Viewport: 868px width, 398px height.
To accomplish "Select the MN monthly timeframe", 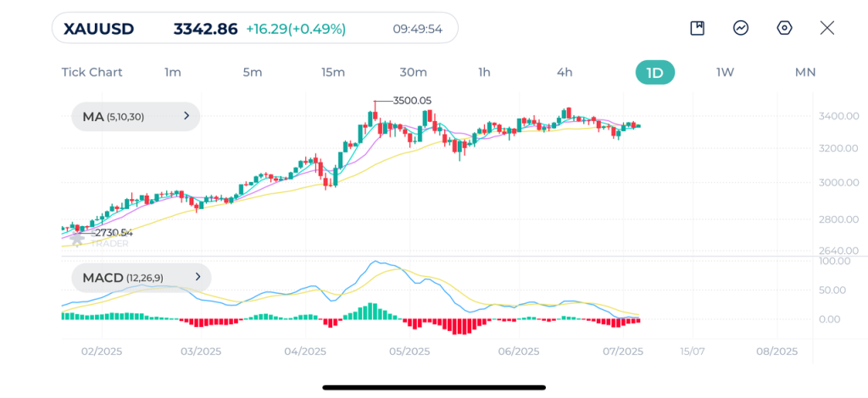I will 805,72.
